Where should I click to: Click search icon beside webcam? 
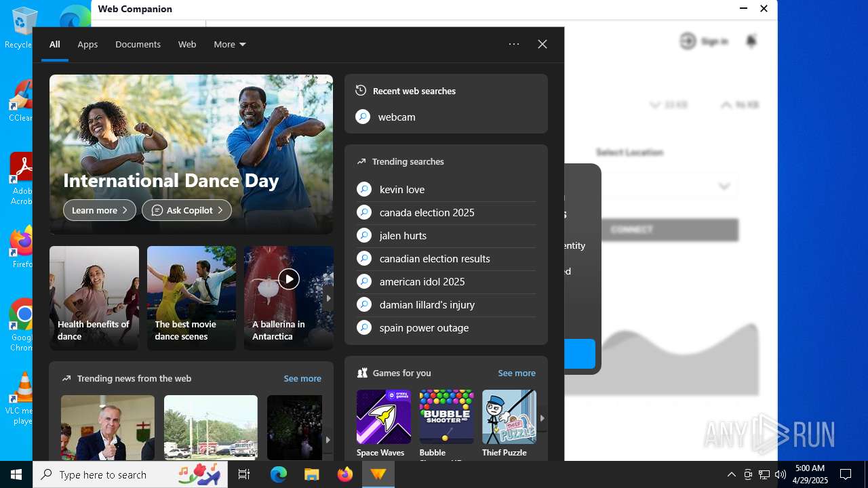coord(363,117)
